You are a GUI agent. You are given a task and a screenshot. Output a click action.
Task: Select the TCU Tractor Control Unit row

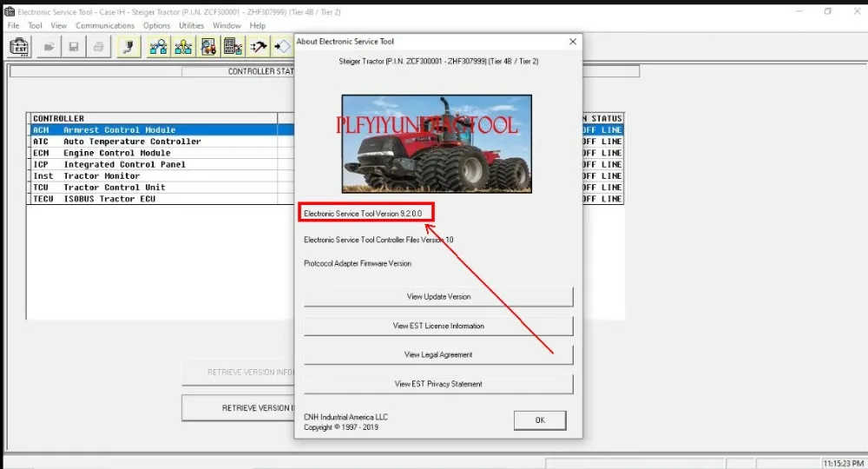click(161, 187)
